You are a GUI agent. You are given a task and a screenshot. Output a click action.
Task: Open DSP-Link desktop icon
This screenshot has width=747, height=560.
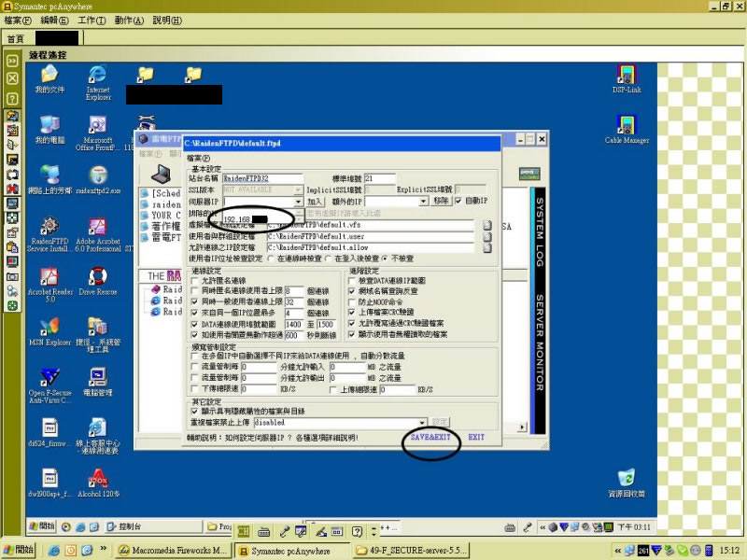[x=627, y=78]
